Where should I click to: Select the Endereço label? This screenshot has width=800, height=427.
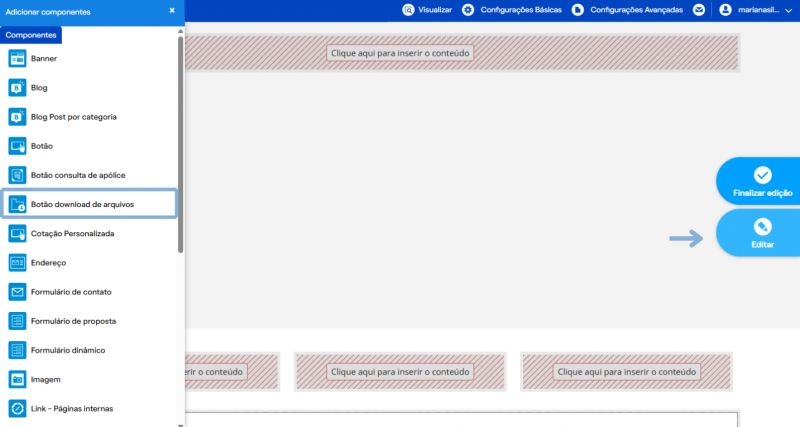48,263
